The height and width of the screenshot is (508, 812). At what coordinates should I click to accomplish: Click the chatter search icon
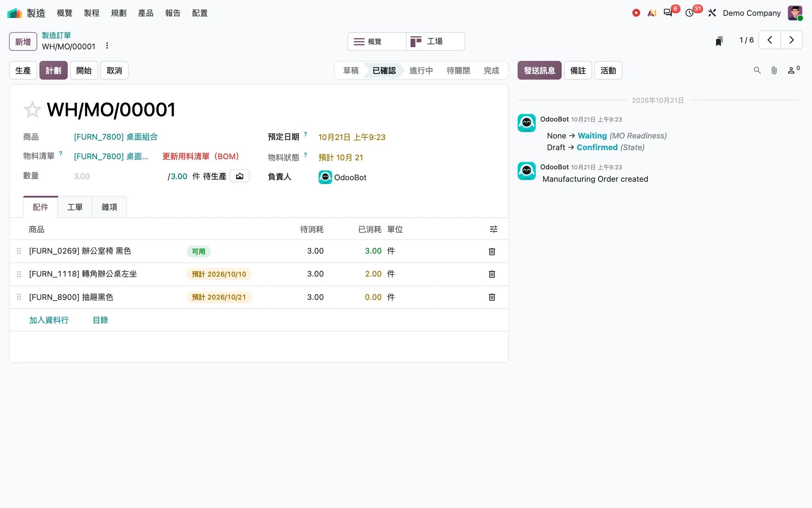click(757, 70)
